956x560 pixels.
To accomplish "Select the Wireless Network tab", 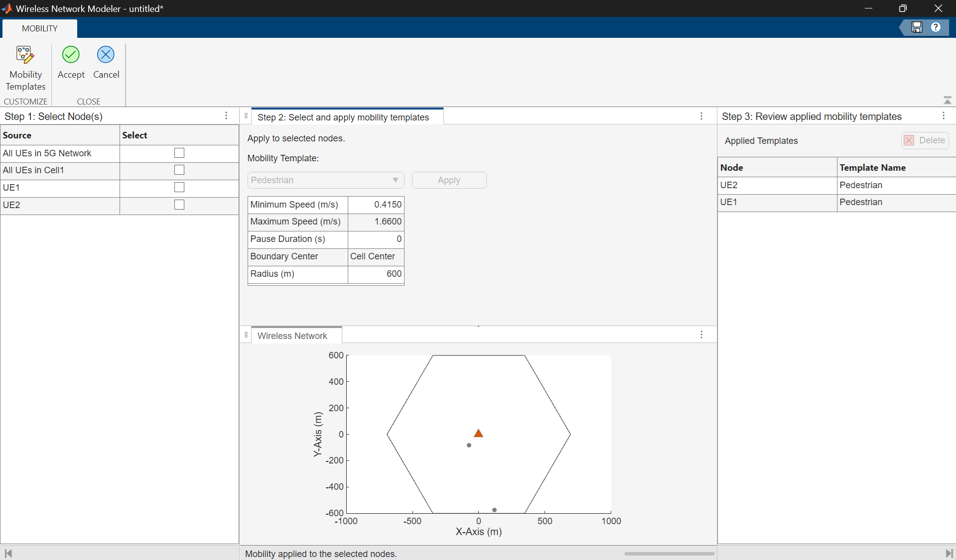I will pos(292,336).
